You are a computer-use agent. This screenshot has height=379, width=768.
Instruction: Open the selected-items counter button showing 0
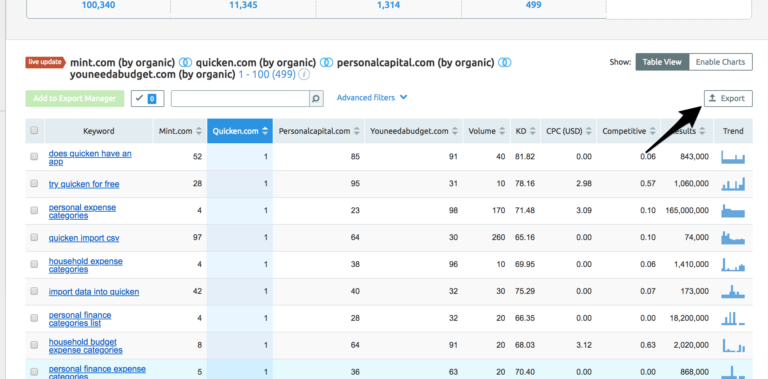(x=147, y=98)
